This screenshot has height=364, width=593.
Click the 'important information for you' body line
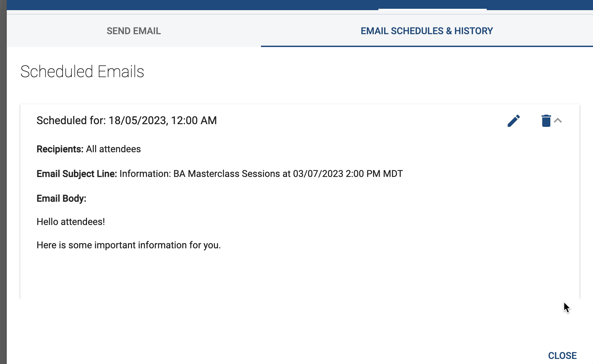click(x=129, y=245)
